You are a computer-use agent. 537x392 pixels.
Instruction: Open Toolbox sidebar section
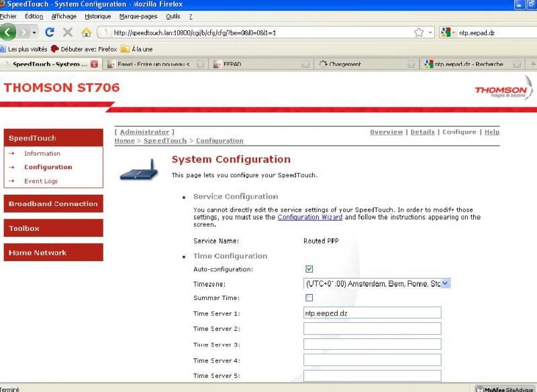point(54,228)
